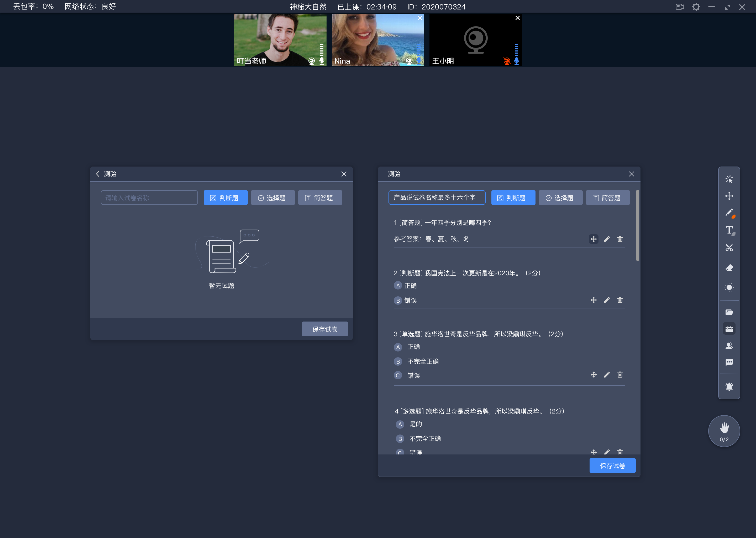Click 保存试卷 button in right panel
756x538 pixels.
(x=612, y=466)
